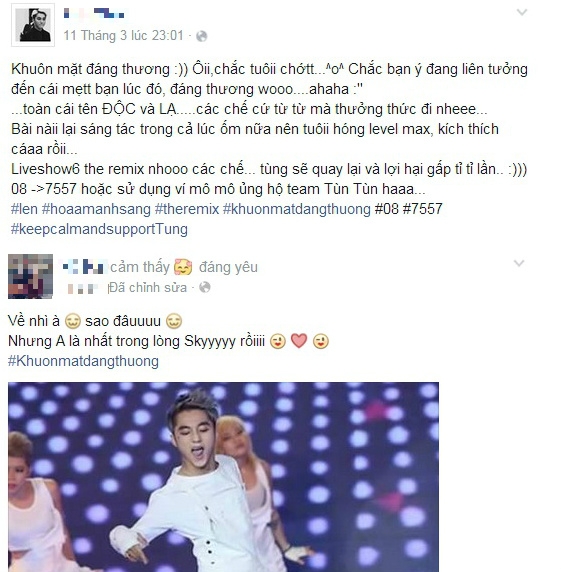Image resolution: width=561 pixels, height=572 pixels.
Task: Click the first post's profile picture thumbnail
Action: [33, 25]
